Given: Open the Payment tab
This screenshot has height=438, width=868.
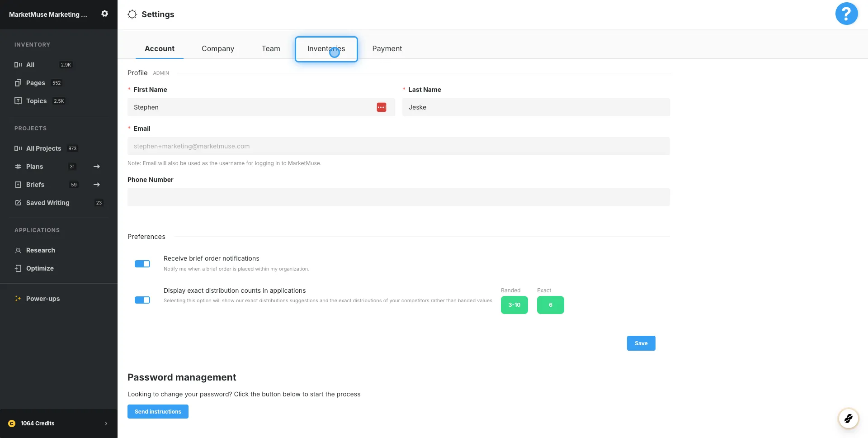Looking at the screenshot, I should click(387, 48).
